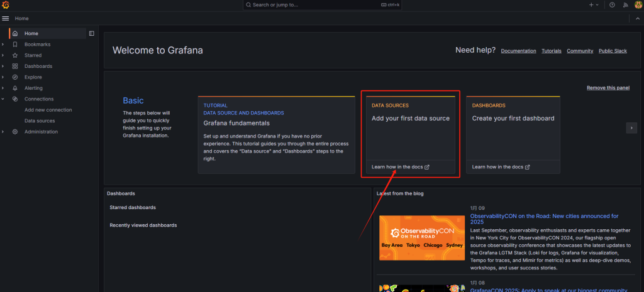Image resolution: width=644 pixels, height=292 pixels.
Task: Select Bookmarks in the sidebar
Action: point(37,45)
